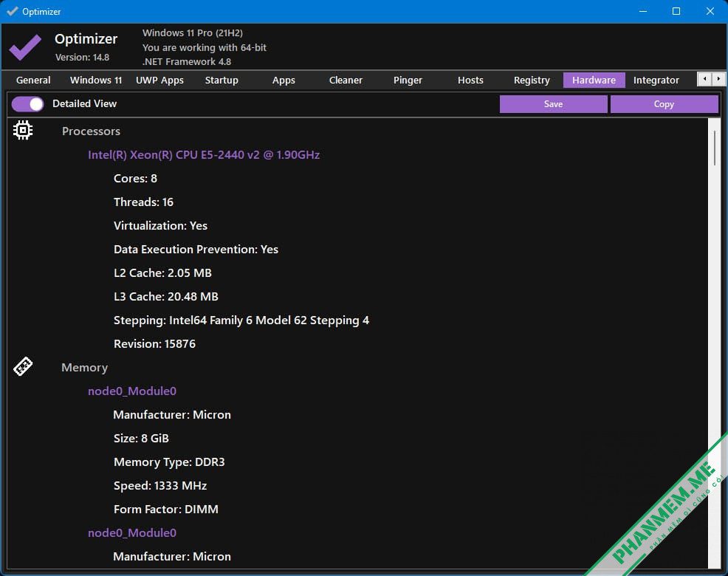This screenshot has width=728, height=576.
Task: Click the purple Optimizer checkmark logo
Action: [x=26, y=47]
